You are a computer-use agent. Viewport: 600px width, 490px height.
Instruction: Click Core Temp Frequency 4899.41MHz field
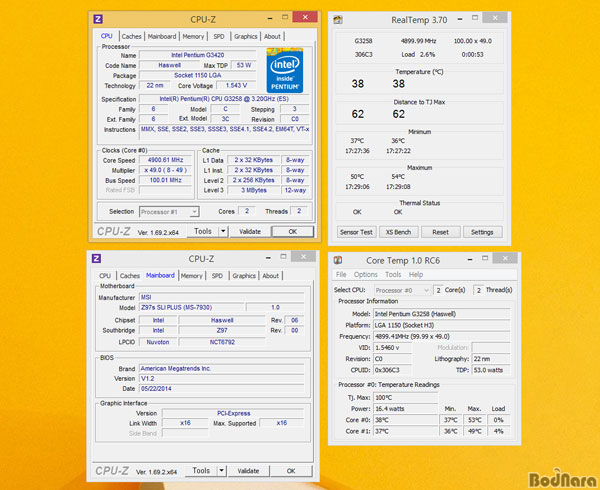pos(442,337)
